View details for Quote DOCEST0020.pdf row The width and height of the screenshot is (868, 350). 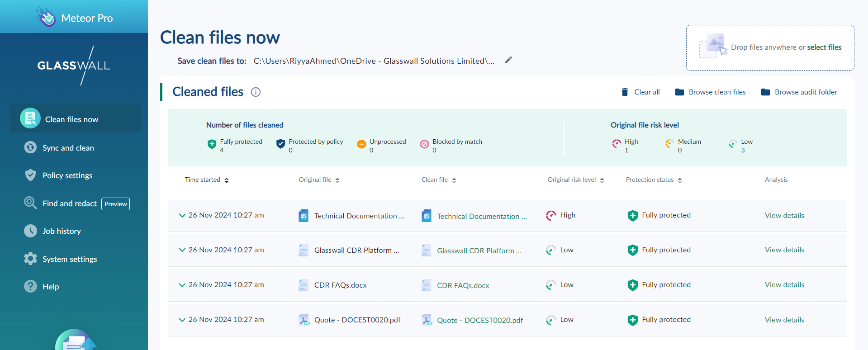[784, 320]
